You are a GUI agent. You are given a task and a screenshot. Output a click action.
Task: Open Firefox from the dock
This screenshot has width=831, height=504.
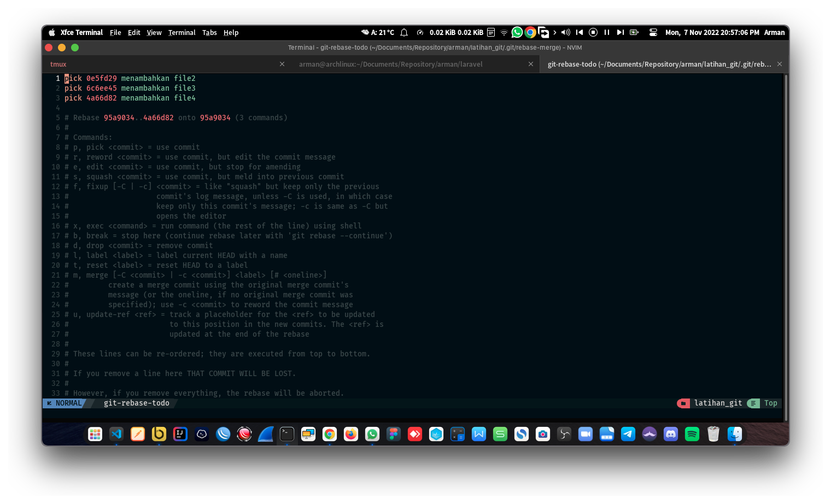351,434
